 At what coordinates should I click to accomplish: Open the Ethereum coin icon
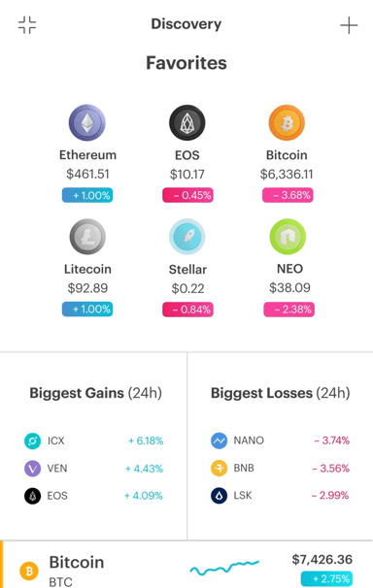tap(87, 122)
